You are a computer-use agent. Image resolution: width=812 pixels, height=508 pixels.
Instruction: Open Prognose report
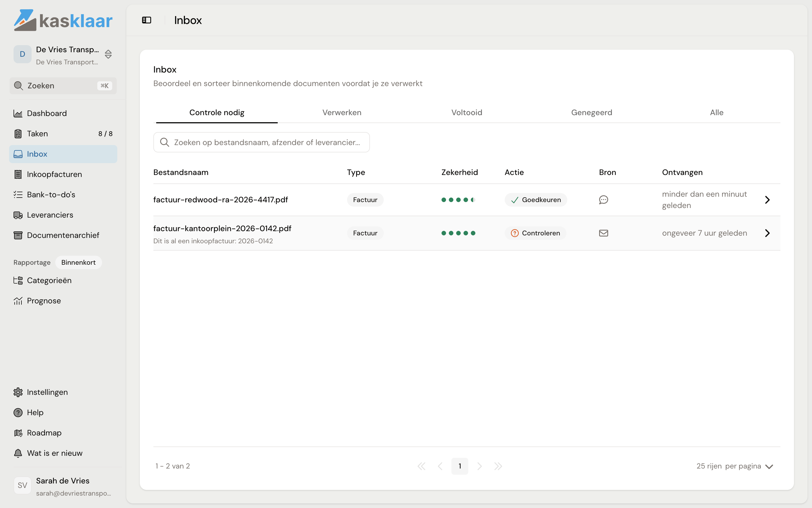click(63, 301)
